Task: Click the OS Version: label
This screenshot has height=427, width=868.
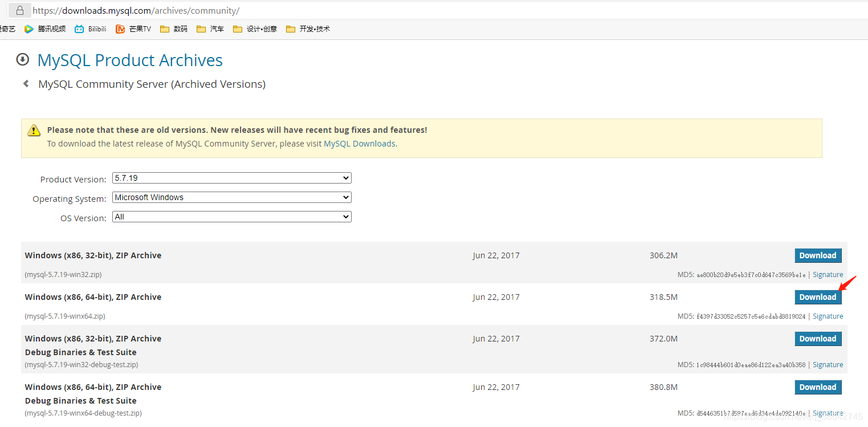Action: tap(83, 218)
